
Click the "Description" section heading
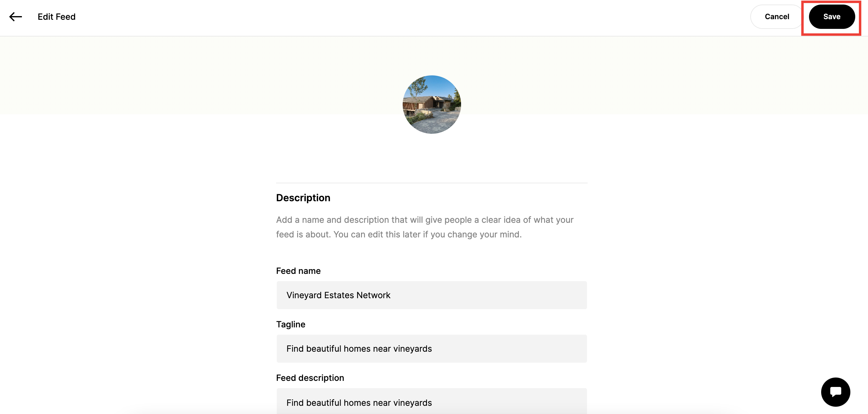(303, 198)
